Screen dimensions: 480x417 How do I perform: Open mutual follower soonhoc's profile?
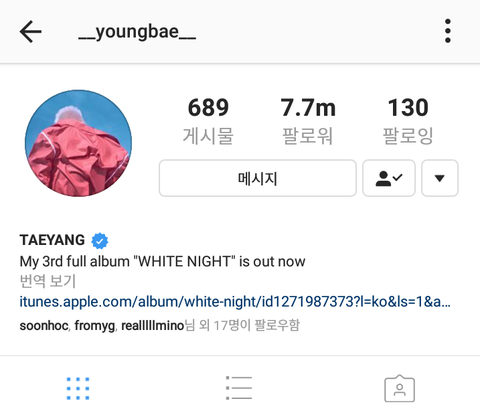pyautogui.click(x=44, y=326)
